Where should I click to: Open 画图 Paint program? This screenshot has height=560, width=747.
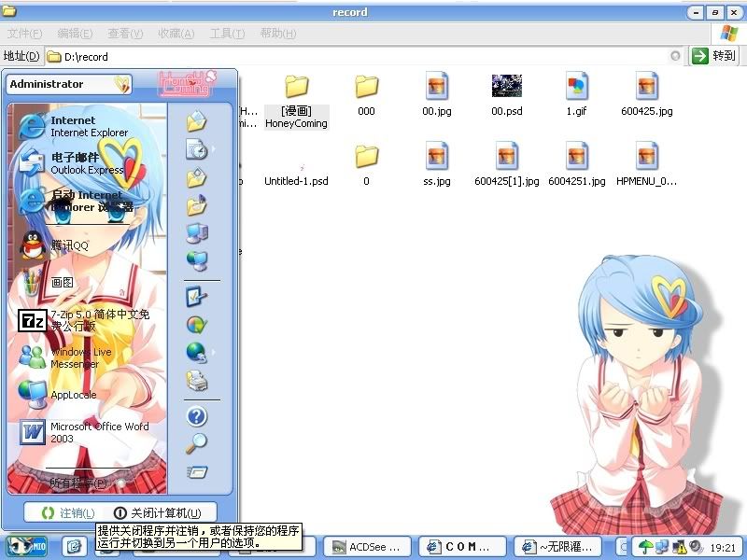48,282
